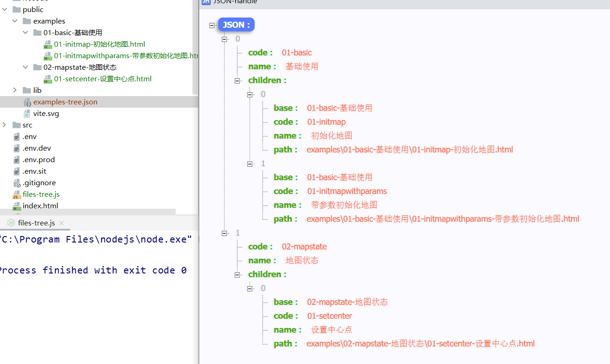Select files-tree.js in project tree
This screenshot has height=364, width=610.
pyautogui.click(x=41, y=194)
